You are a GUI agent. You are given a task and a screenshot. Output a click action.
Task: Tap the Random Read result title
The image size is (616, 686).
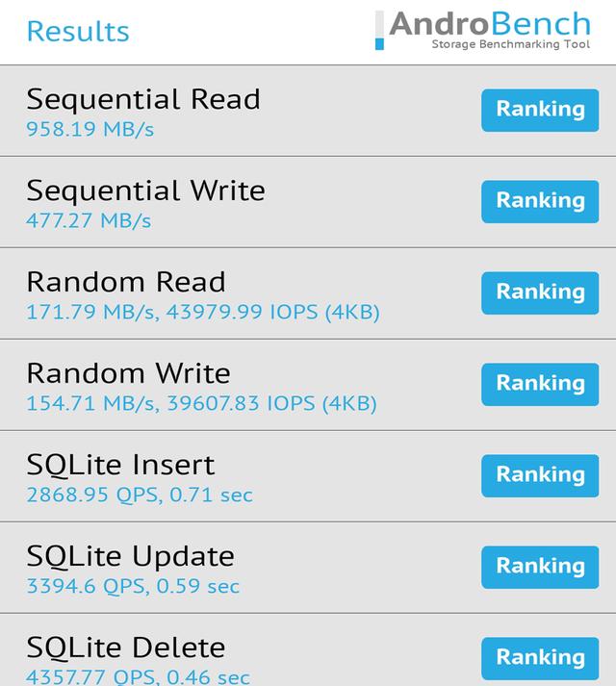tap(126, 282)
